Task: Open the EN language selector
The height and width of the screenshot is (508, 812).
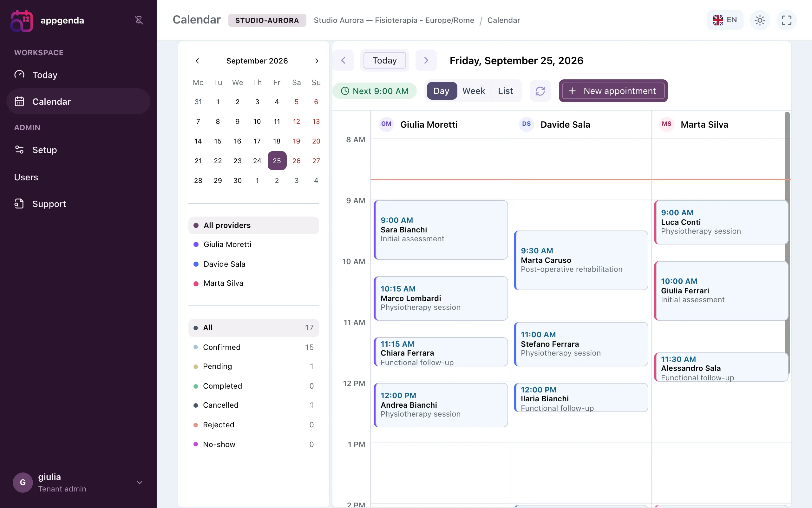Action: coord(725,20)
